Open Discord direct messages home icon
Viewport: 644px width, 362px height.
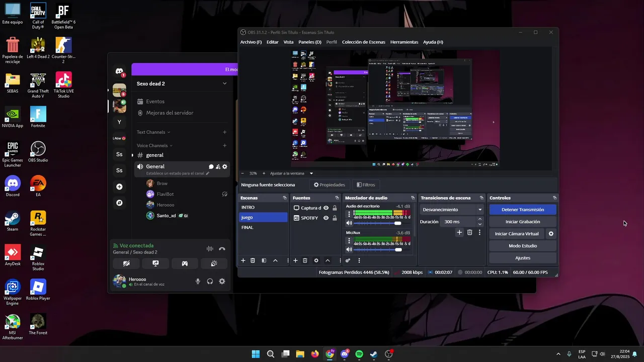click(x=119, y=71)
